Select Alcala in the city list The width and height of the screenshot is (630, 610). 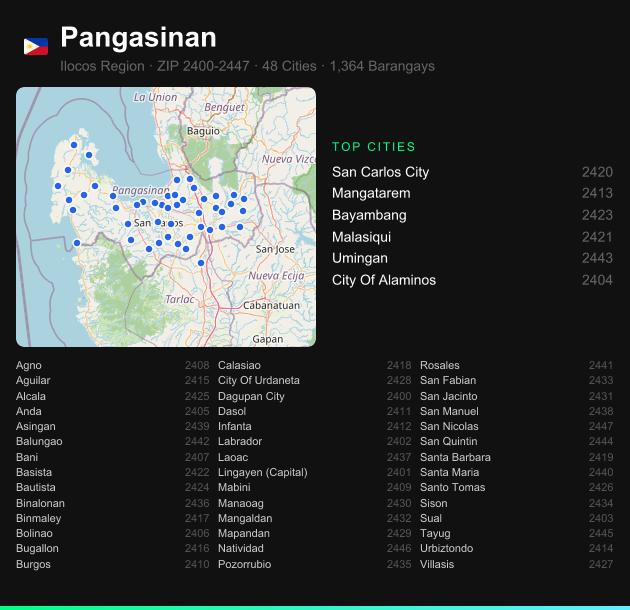pos(112,396)
